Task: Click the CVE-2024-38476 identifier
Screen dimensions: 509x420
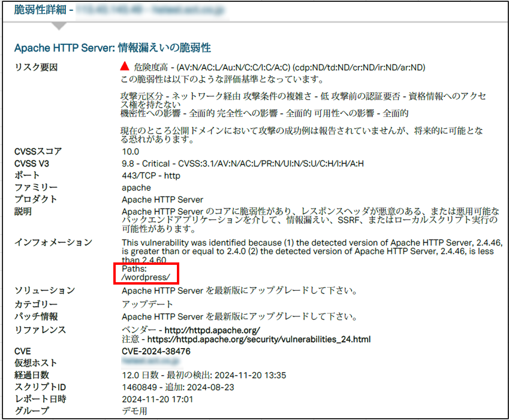Action: (156, 351)
